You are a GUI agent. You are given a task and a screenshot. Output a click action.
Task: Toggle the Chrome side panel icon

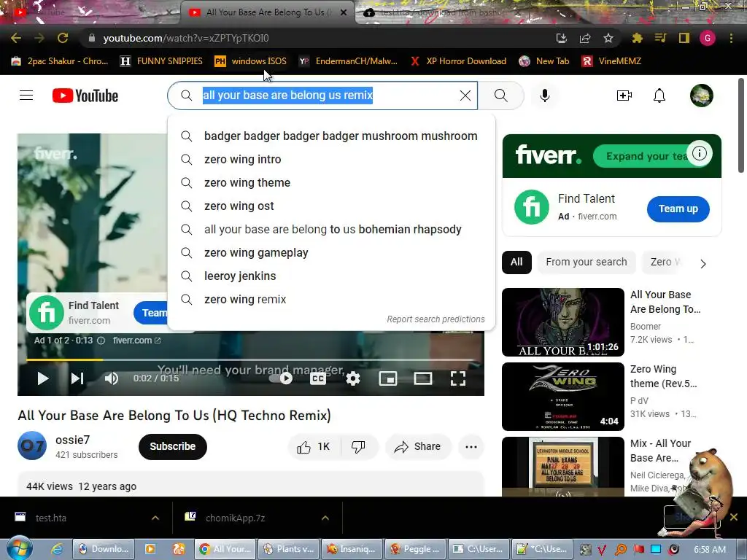684,38
